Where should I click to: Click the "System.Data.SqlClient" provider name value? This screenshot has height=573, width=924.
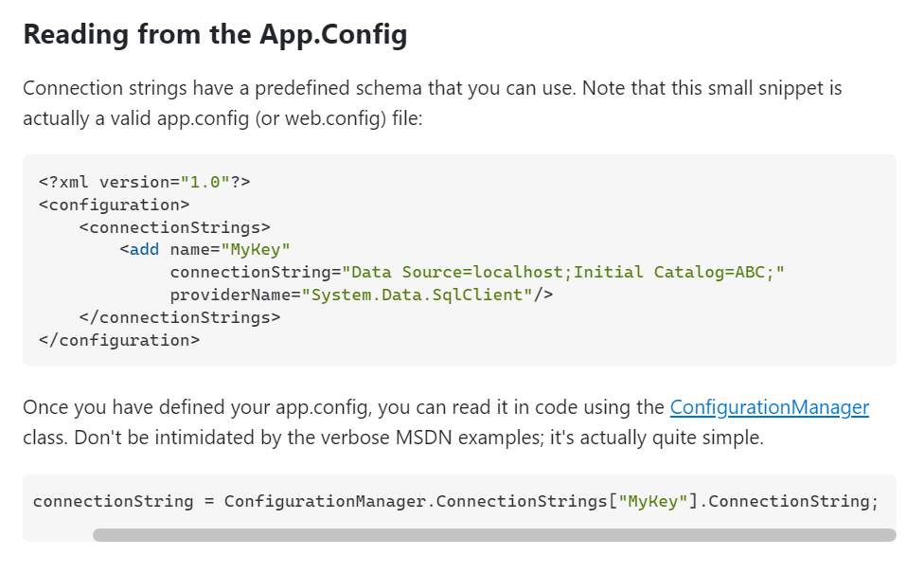[x=418, y=295]
